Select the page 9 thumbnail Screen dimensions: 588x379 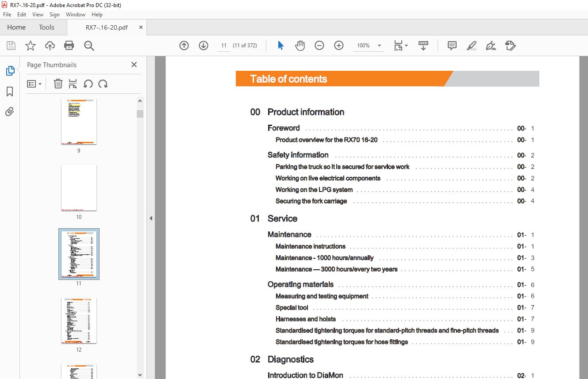pos(79,122)
